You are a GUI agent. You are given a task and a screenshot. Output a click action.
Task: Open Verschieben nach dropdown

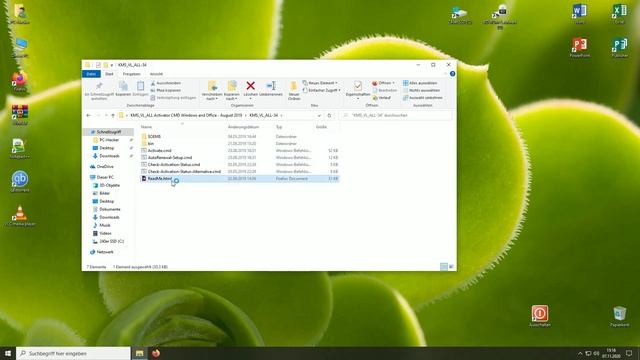212,91
